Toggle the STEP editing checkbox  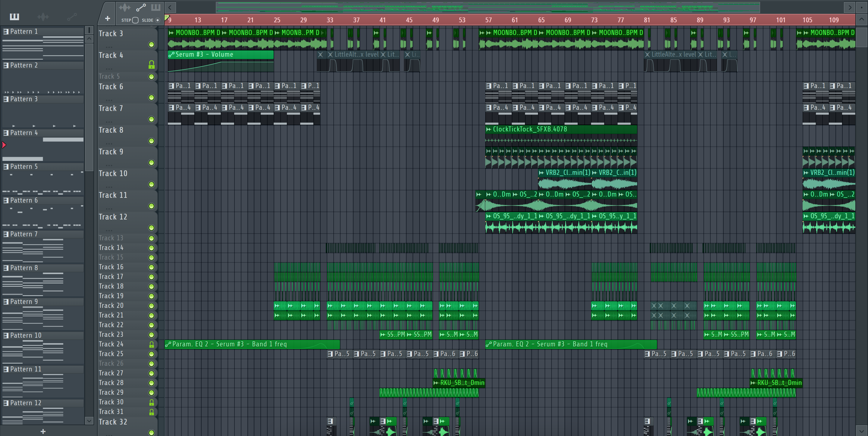pos(135,20)
